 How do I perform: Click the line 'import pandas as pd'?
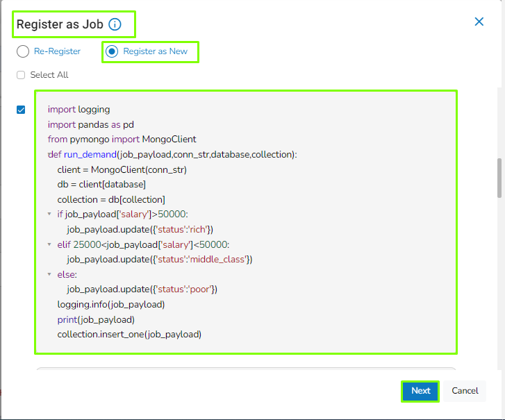[91, 124]
